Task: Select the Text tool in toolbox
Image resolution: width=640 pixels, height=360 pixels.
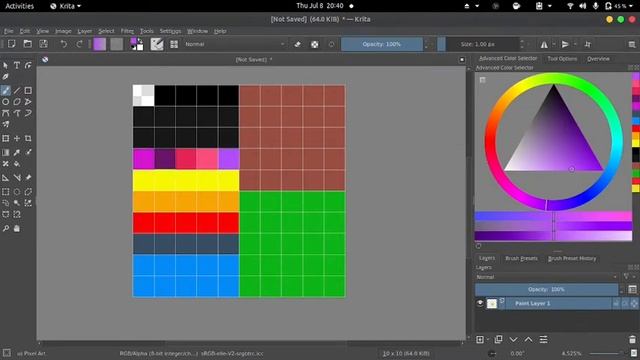Action: click(17, 65)
